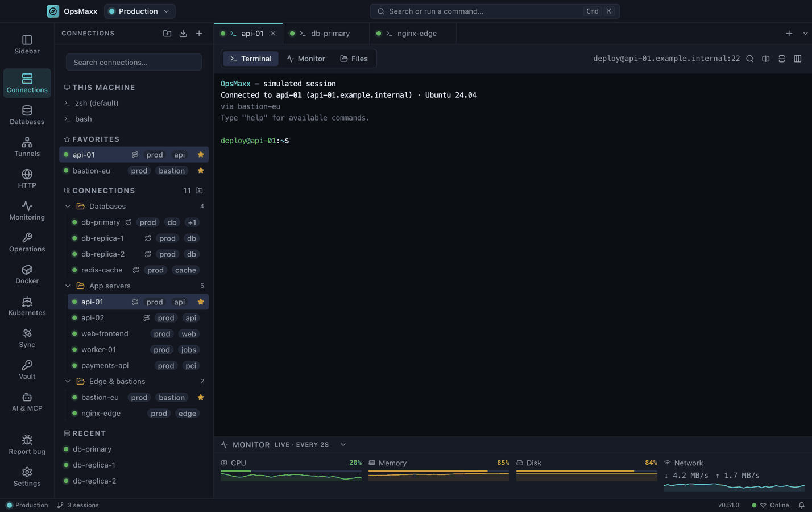Open the Tunnels section
Viewport: 812px width, 512px height.
pos(27,147)
